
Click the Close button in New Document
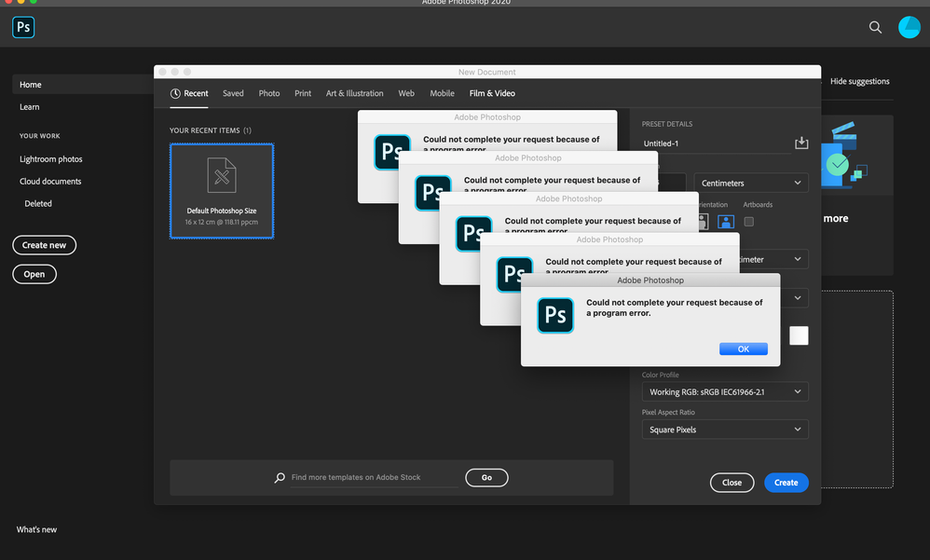tap(732, 483)
